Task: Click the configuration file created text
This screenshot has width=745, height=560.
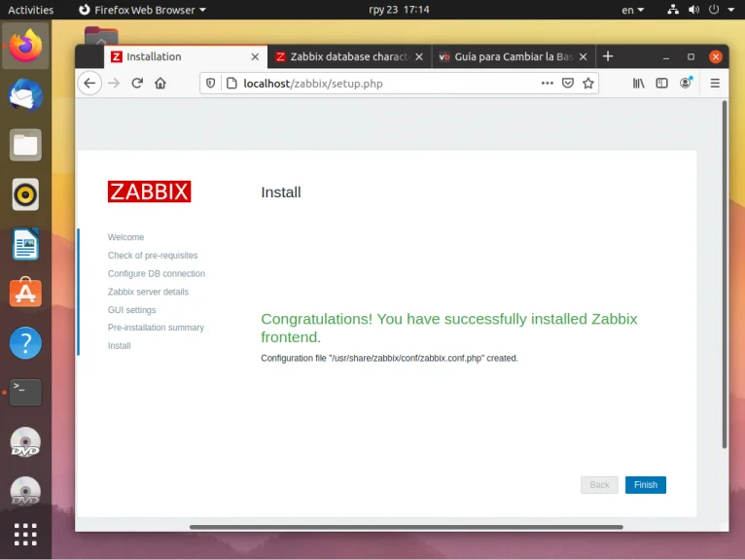Action: pyautogui.click(x=389, y=358)
